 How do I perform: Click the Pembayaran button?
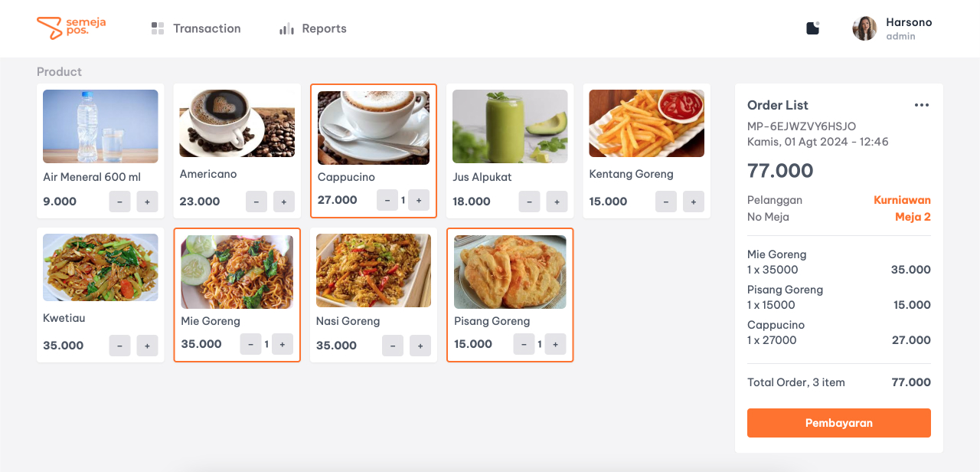click(x=838, y=423)
